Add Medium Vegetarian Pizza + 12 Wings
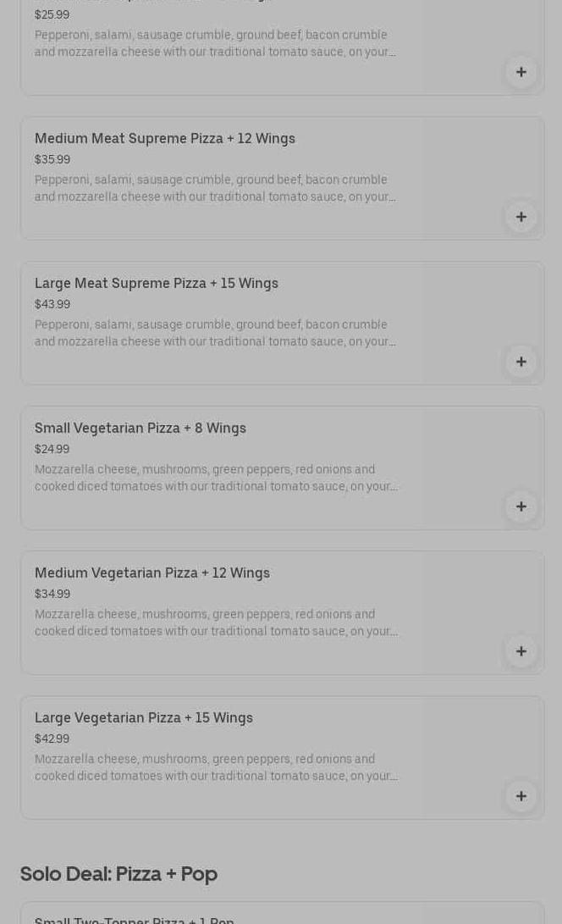Image resolution: width=562 pixels, height=924 pixels. pyautogui.click(x=521, y=651)
